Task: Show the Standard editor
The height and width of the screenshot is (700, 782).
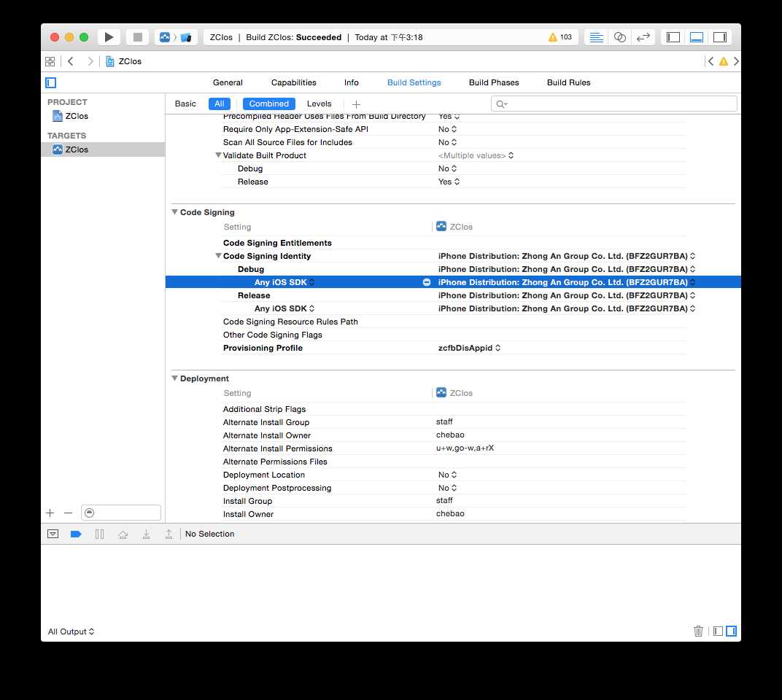Action: click(597, 37)
